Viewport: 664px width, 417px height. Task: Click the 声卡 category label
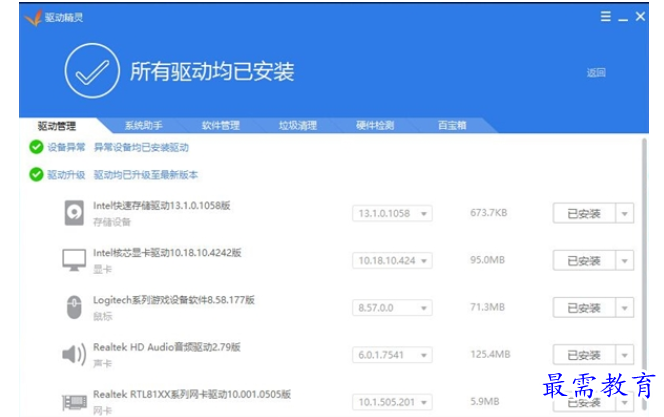102,364
